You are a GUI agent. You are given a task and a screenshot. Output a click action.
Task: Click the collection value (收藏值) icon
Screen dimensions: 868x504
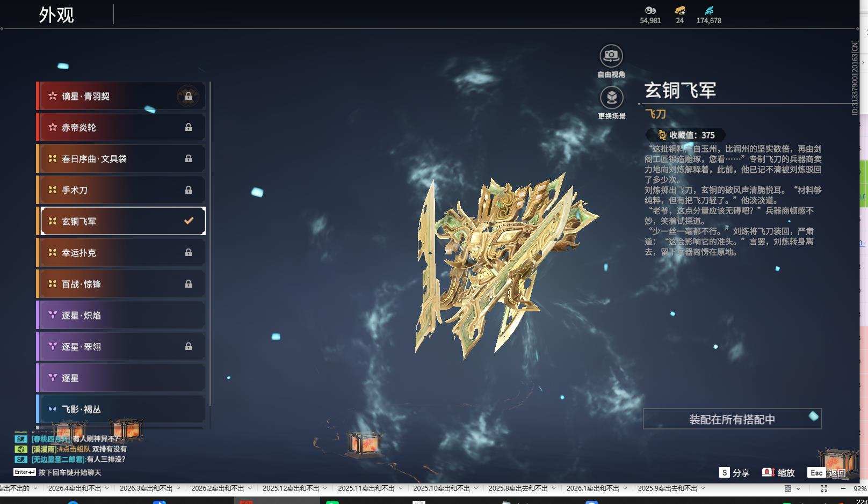[x=662, y=135]
